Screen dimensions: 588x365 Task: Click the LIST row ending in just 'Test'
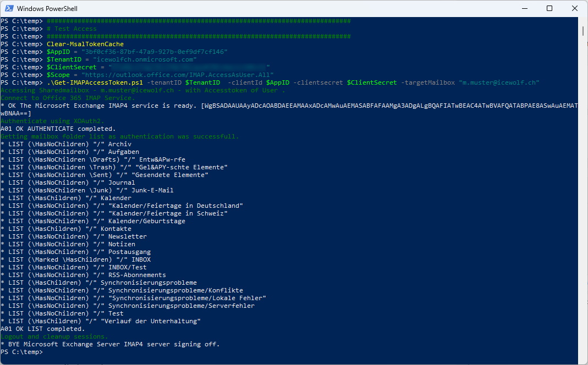[x=62, y=313]
